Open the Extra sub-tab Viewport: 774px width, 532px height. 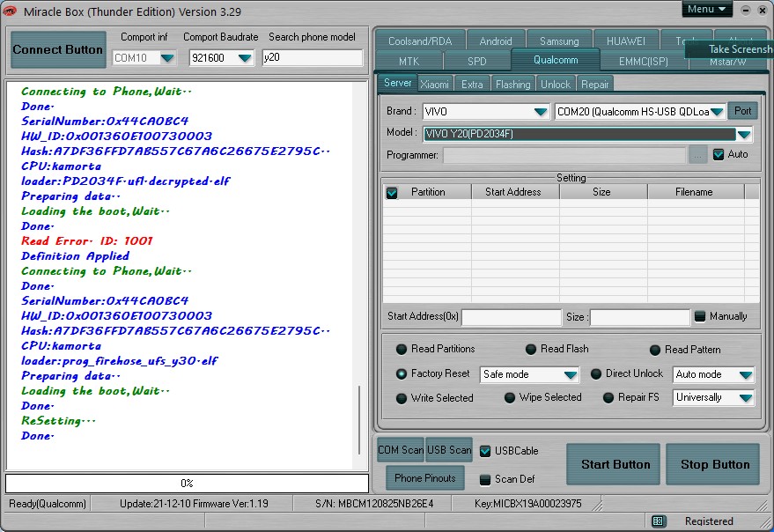pyautogui.click(x=472, y=85)
